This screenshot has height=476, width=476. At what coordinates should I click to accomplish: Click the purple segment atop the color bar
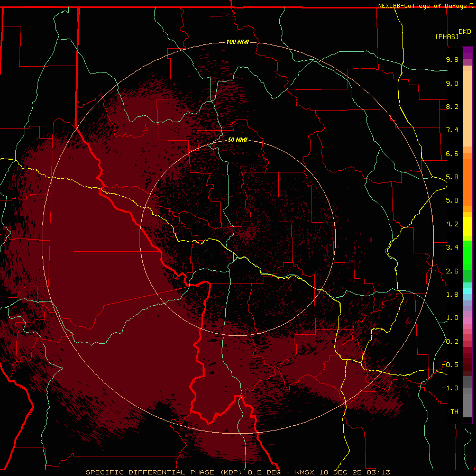pyautogui.click(x=467, y=53)
